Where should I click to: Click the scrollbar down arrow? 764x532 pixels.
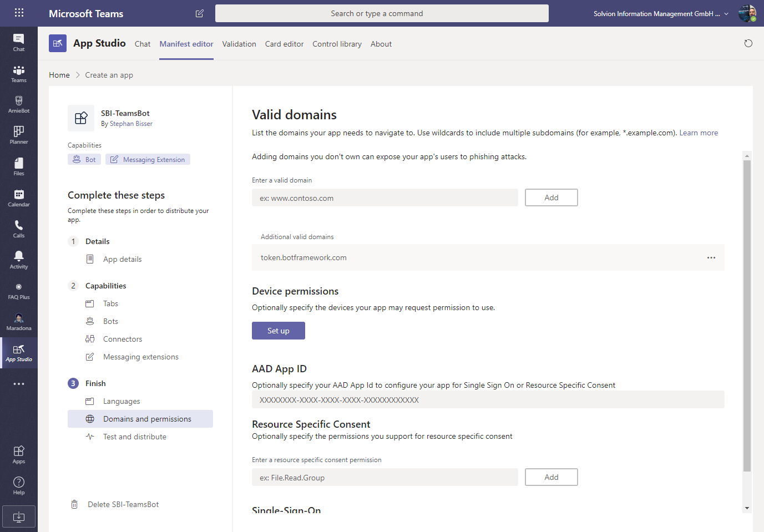click(747, 508)
